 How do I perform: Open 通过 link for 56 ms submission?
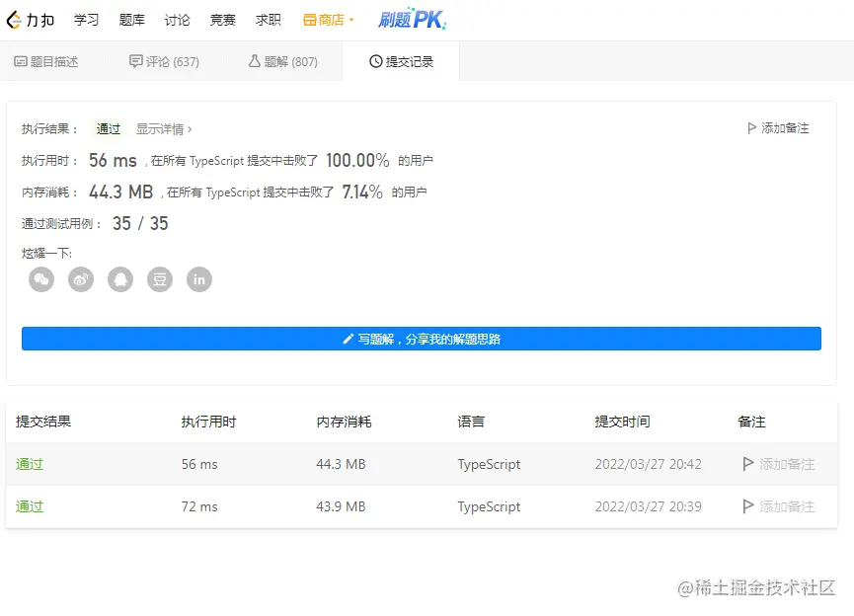[x=30, y=464]
